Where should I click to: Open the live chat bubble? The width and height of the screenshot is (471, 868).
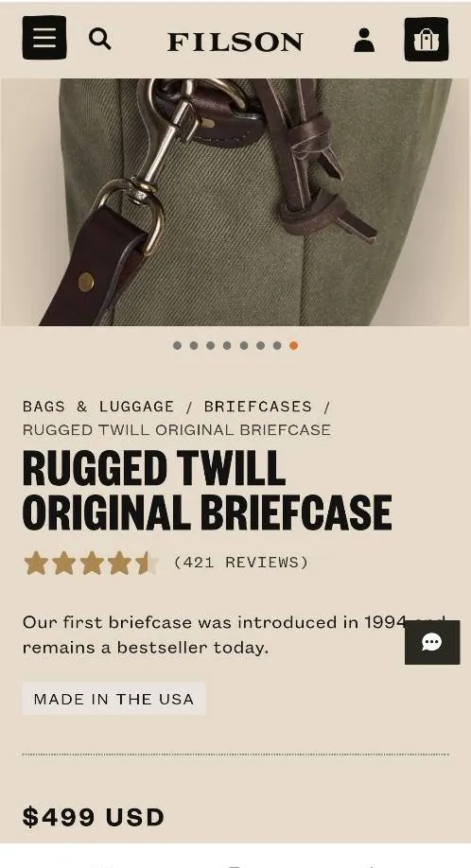432,642
